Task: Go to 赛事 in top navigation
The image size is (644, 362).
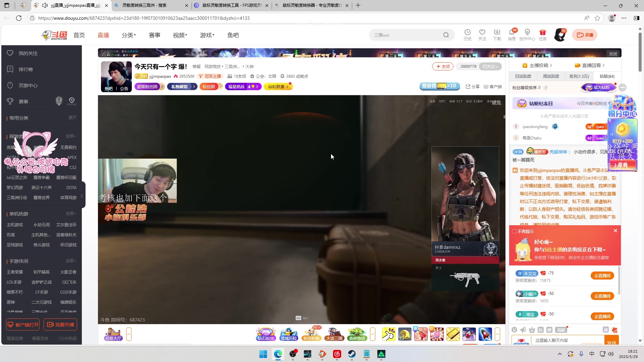Action: click(155, 35)
